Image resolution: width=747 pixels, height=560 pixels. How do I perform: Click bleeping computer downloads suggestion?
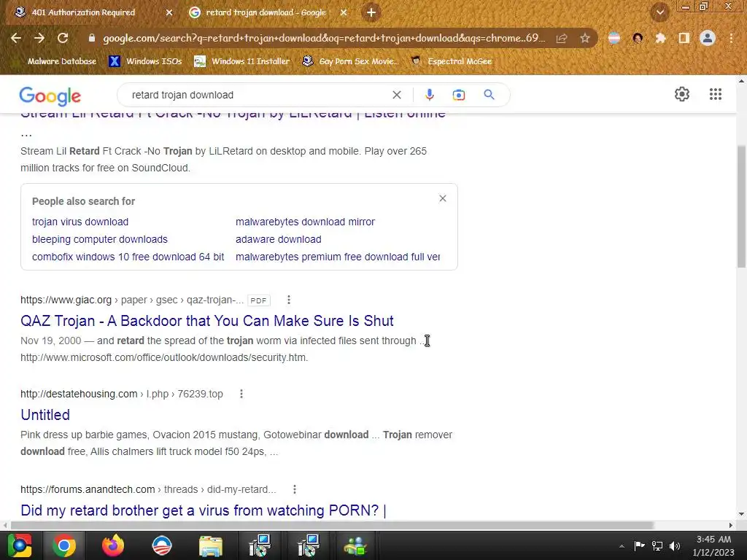click(99, 239)
